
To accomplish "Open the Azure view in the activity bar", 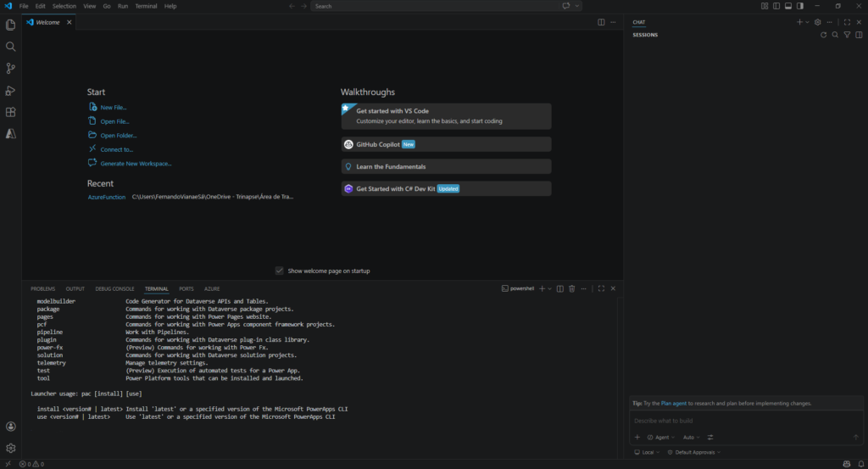I will (10, 133).
